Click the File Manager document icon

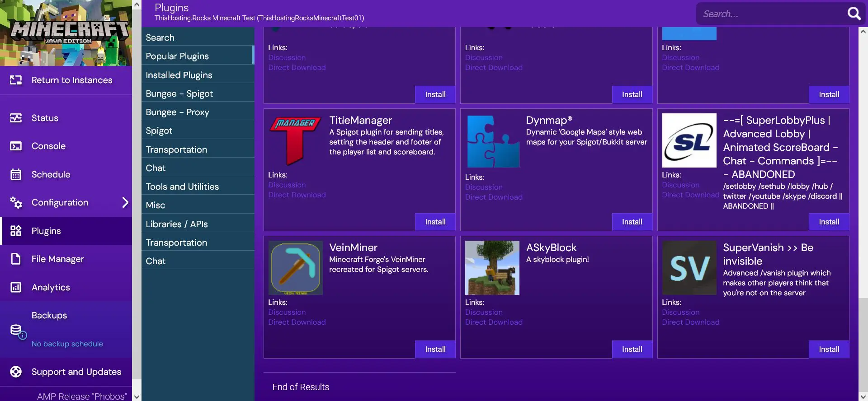pyautogui.click(x=16, y=259)
